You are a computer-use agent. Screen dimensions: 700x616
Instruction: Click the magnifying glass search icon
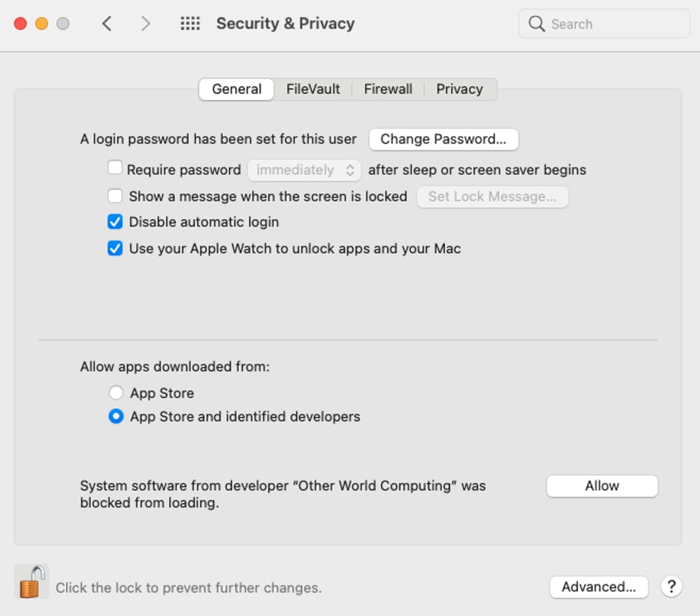tap(537, 24)
